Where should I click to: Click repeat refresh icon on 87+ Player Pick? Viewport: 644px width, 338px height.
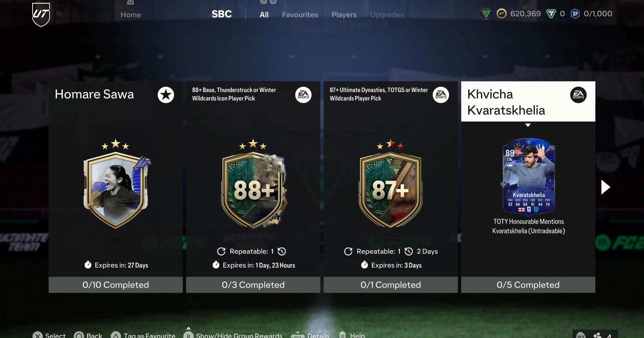[348, 251]
